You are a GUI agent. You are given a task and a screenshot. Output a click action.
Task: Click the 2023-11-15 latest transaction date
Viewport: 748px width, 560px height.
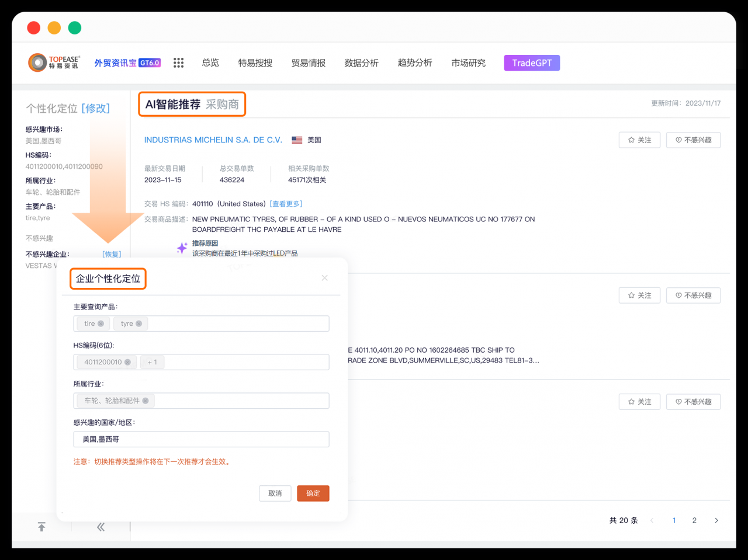(163, 180)
